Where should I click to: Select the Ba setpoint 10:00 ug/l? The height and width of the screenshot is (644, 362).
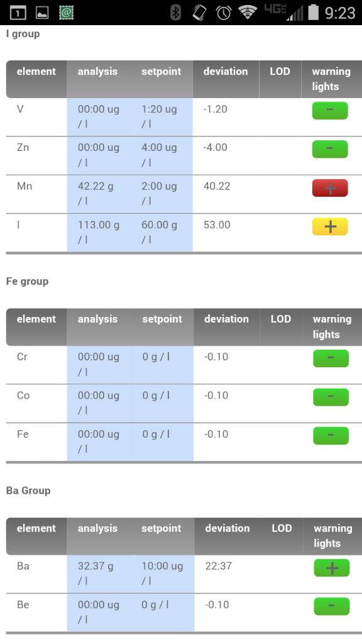pos(162,573)
